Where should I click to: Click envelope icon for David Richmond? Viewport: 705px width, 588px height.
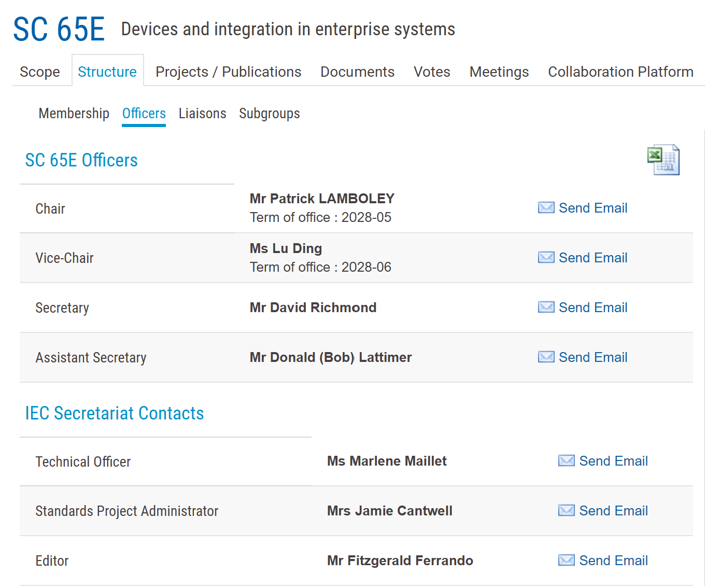(546, 307)
